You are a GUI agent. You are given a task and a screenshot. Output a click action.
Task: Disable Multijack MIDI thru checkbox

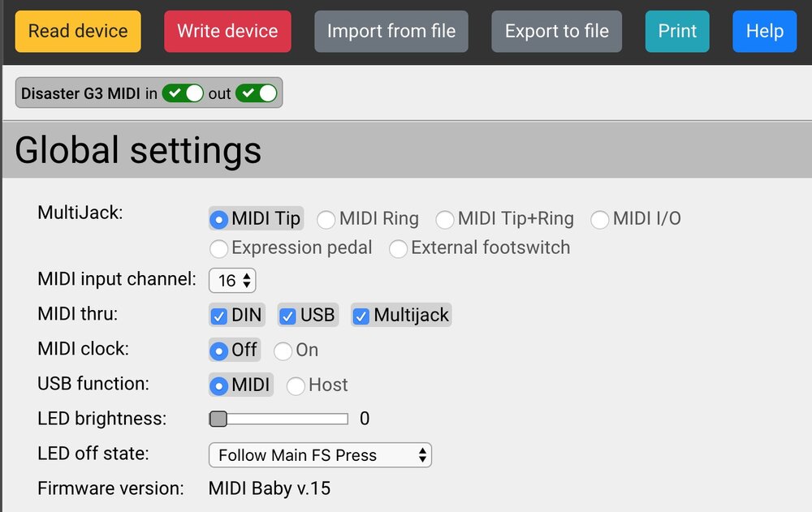pos(361,316)
